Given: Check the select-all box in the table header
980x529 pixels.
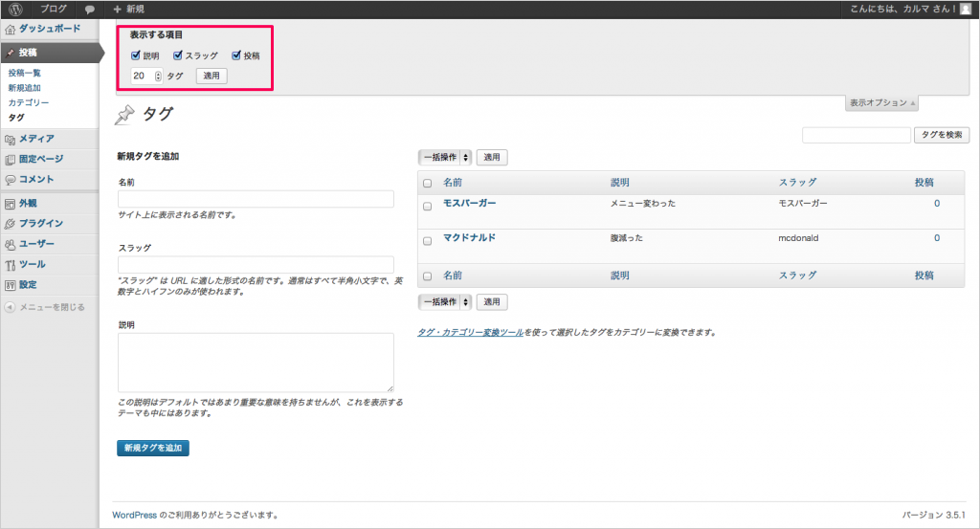Looking at the screenshot, I should [428, 183].
